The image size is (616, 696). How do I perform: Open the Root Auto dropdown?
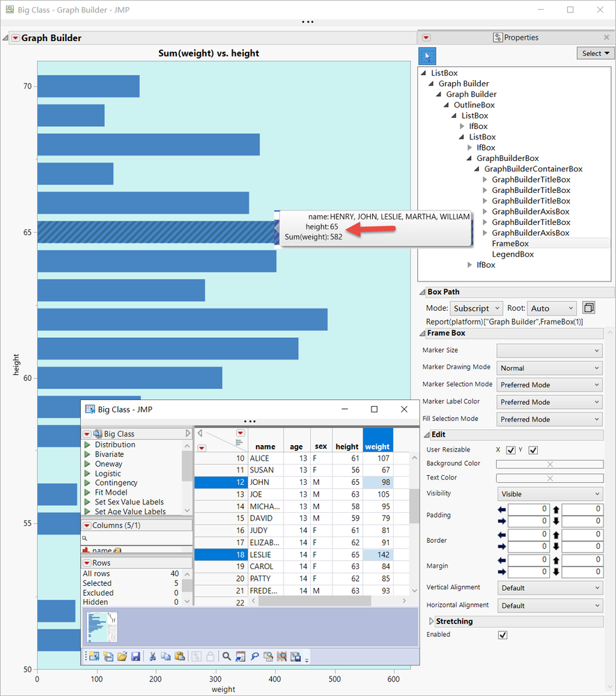(x=552, y=308)
